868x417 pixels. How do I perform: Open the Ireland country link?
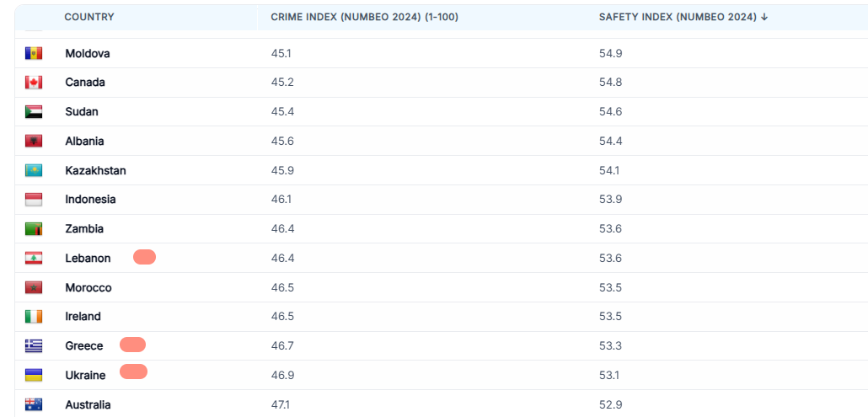point(83,317)
